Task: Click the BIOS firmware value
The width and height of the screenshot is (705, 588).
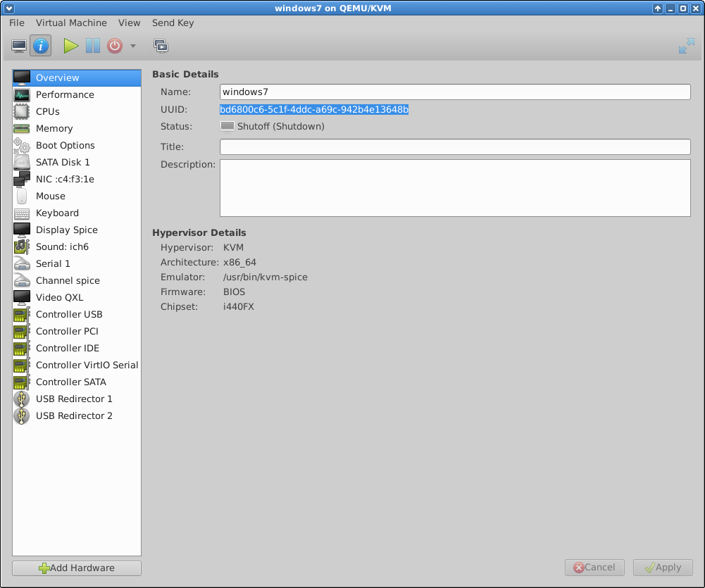Action: point(234,292)
